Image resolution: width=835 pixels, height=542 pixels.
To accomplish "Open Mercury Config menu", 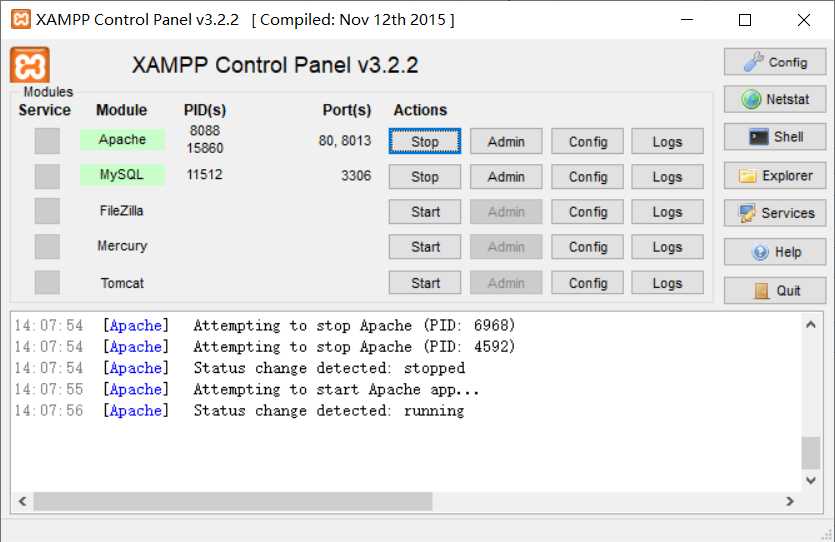I will coord(587,247).
